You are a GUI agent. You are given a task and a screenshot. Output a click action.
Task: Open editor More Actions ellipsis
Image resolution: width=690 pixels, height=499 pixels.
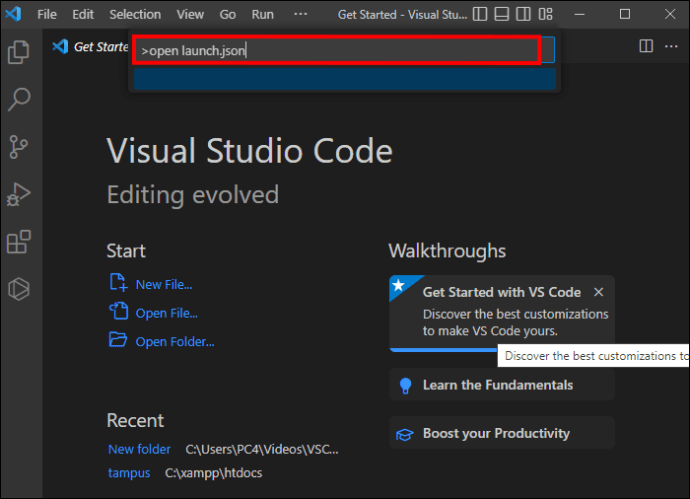pos(671,46)
